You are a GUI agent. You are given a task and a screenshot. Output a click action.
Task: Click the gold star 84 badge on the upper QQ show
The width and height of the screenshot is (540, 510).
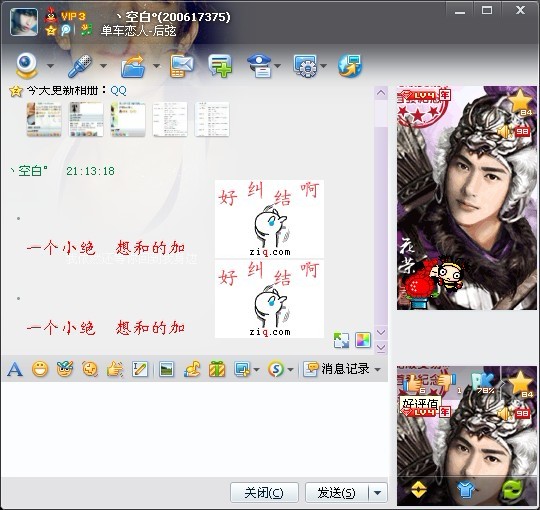tap(520, 102)
